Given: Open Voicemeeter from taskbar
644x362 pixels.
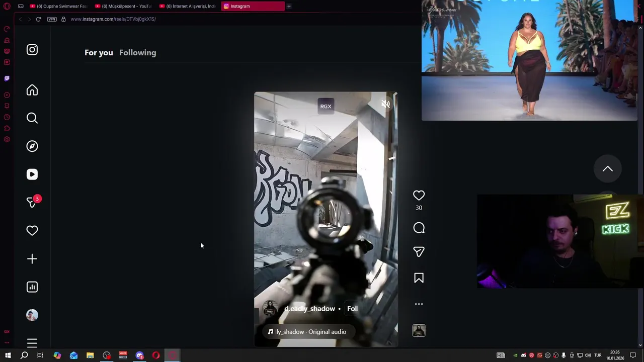Looking at the screenshot, I should [123, 355].
